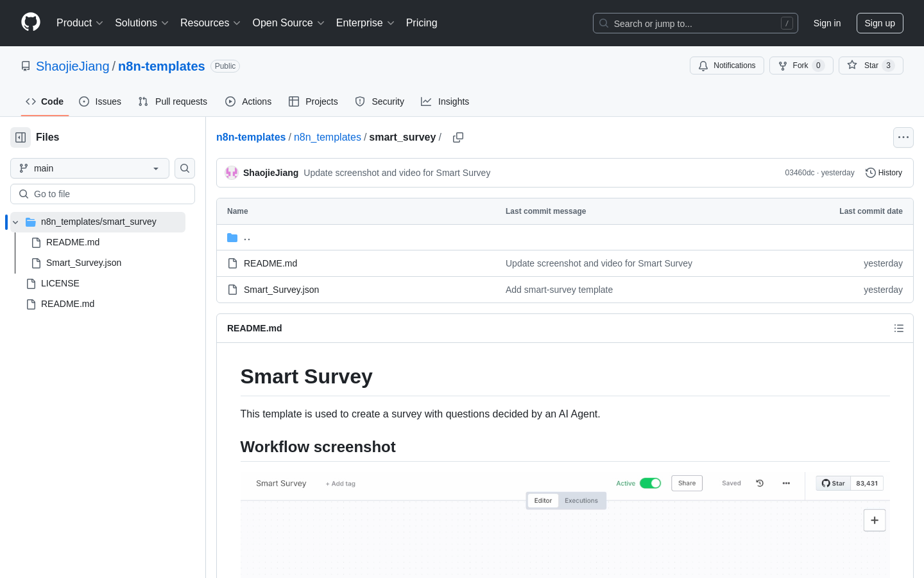This screenshot has width=924, height=578.
Task: Switch to the Code tab
Action: (x=45, y=101)
